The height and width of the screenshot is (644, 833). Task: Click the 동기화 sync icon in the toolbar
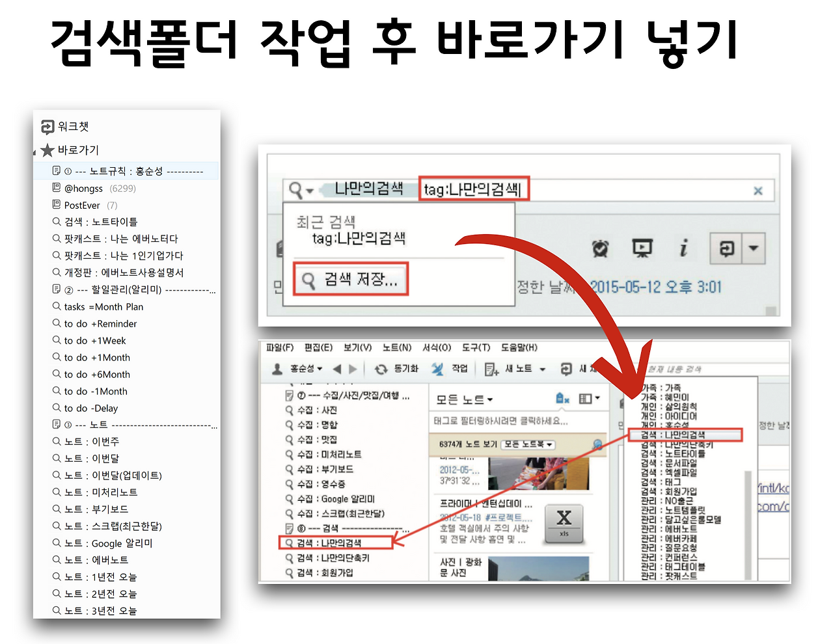coord(382,368)
